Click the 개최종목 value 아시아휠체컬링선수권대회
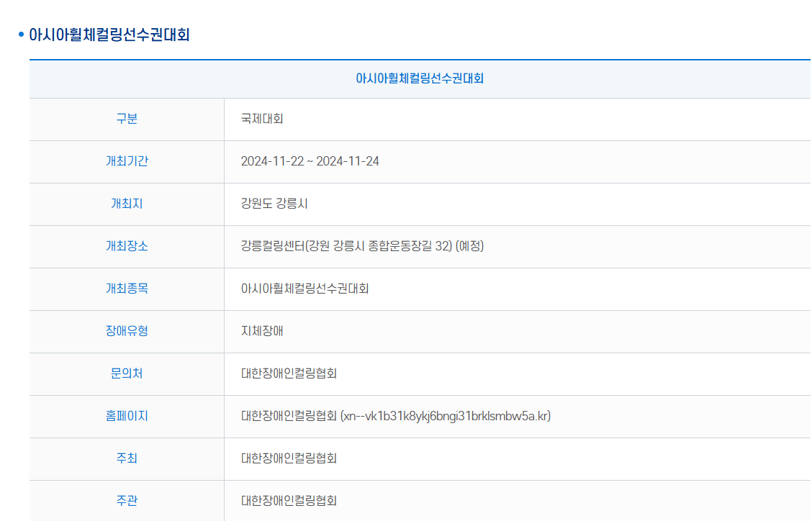 tap(304, 289)
